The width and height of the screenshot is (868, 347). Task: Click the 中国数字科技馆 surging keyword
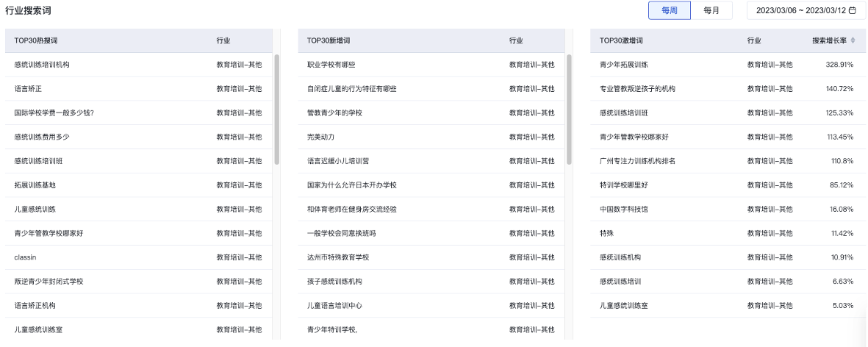click(x=624, y=209)
